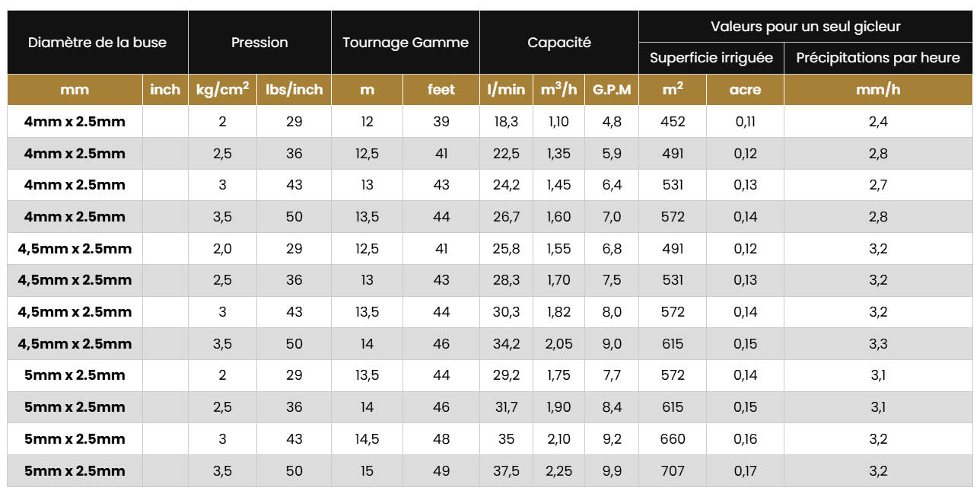
Task: Select the "G.P.M" unit column header
Action: pos(612,90)
